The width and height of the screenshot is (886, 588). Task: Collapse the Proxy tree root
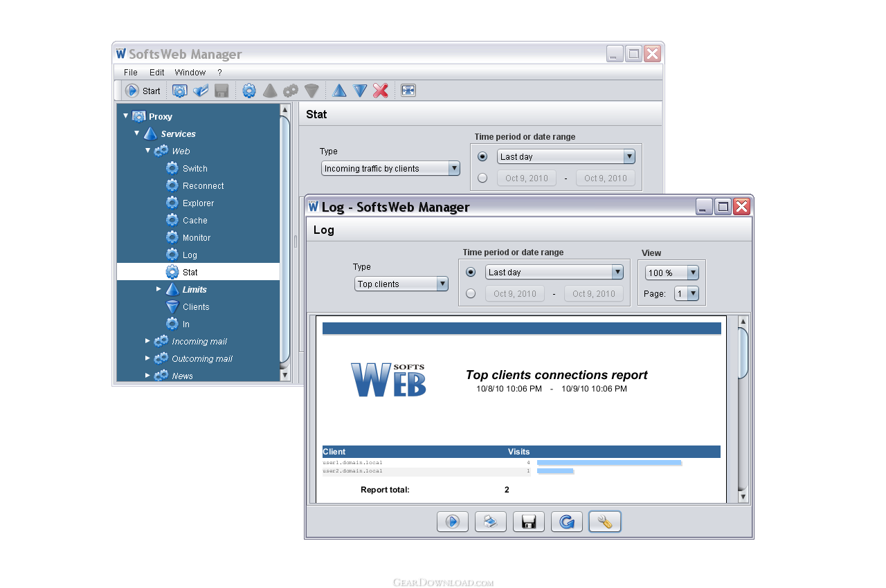(125, 116)
